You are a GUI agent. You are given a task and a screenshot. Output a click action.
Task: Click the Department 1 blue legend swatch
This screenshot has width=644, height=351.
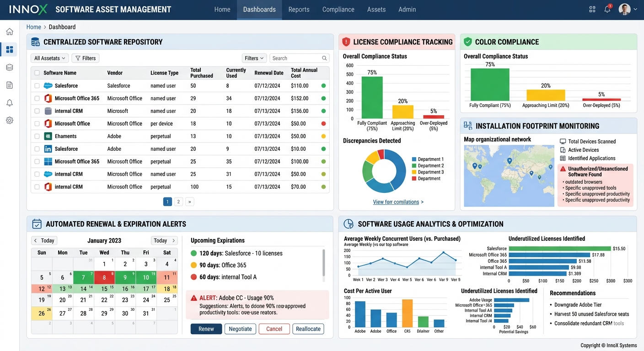coord(414,160)
